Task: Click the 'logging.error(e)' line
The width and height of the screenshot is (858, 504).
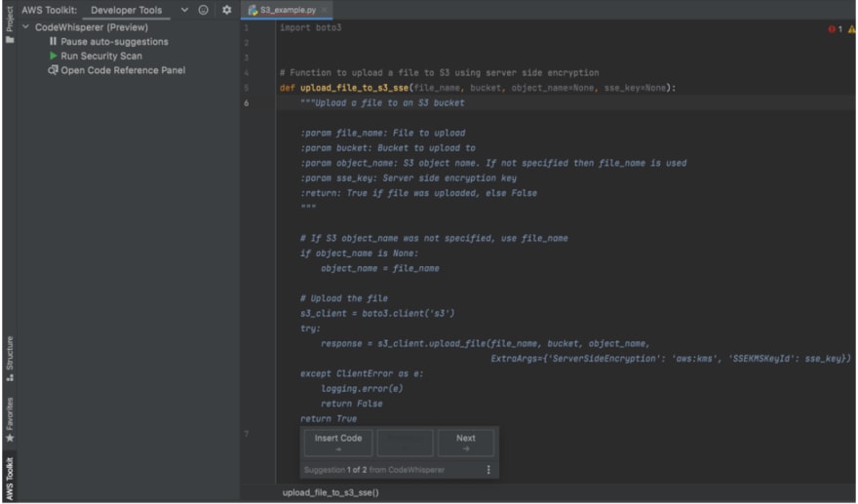Action: tap(362, 389)
